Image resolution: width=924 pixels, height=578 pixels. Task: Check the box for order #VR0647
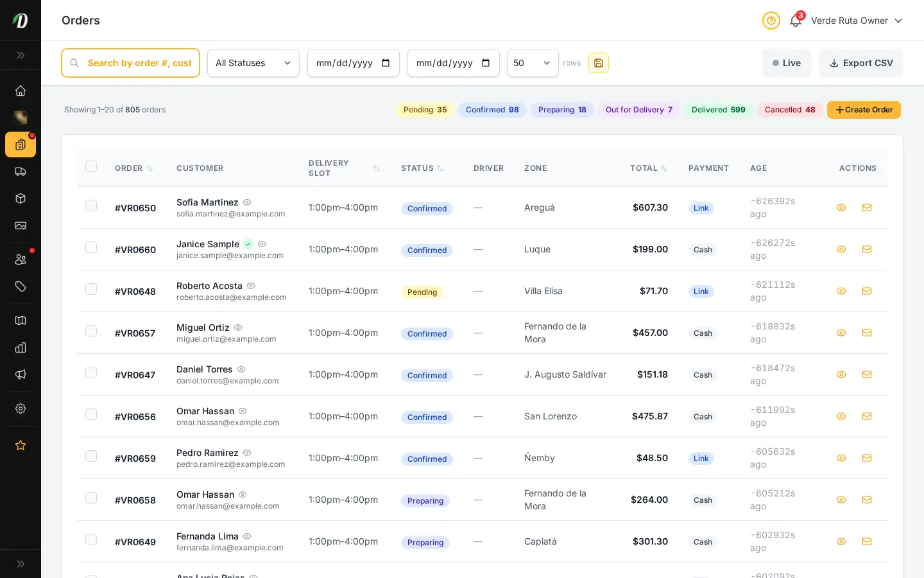pos(91,372)
